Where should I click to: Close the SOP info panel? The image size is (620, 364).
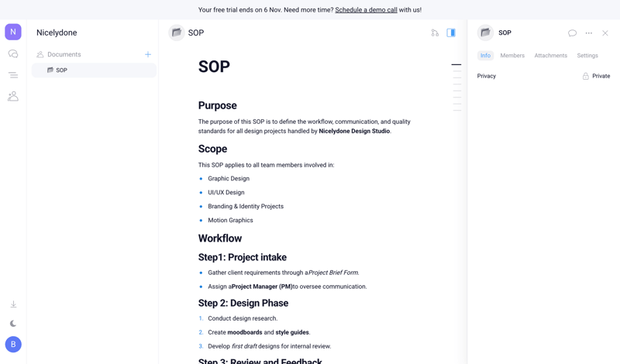[x=605, y=33]
